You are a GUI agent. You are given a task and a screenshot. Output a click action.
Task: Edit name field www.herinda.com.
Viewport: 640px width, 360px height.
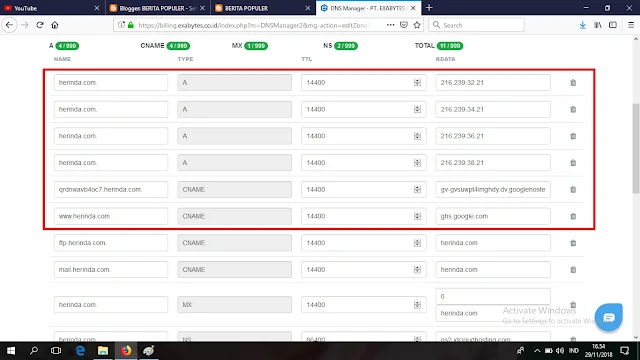coord(111,216)
